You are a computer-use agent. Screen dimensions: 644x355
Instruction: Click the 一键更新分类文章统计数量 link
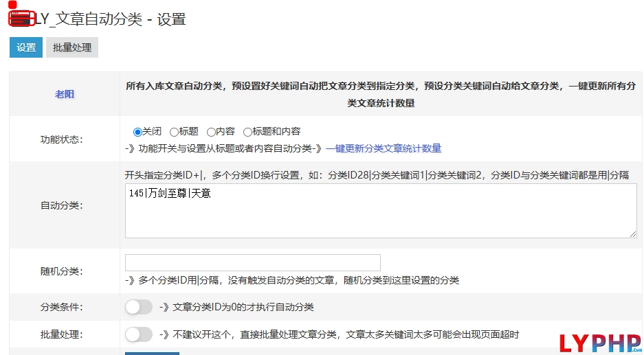(x=384, y=148)
